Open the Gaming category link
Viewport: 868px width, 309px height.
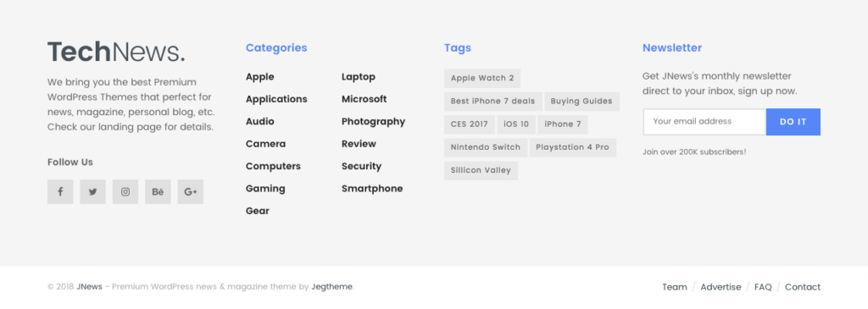(265, 189)
